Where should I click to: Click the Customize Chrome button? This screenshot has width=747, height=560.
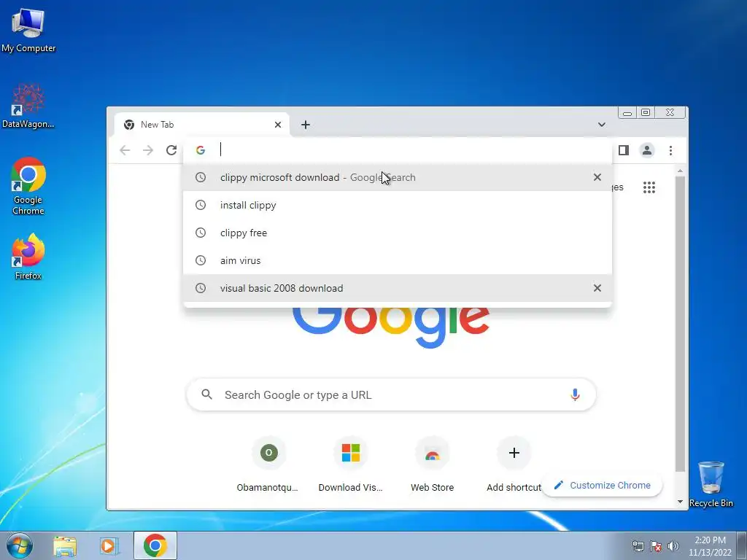point(603,485)
